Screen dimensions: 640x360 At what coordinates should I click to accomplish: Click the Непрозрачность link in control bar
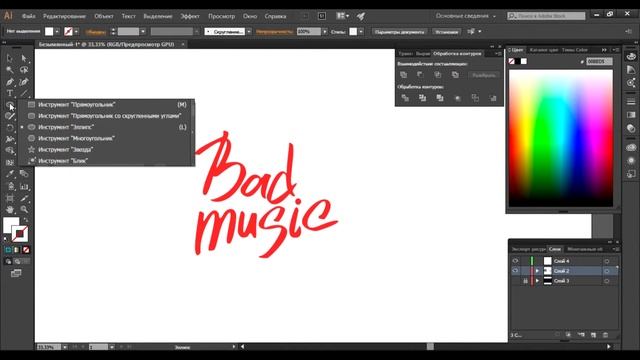274,31
